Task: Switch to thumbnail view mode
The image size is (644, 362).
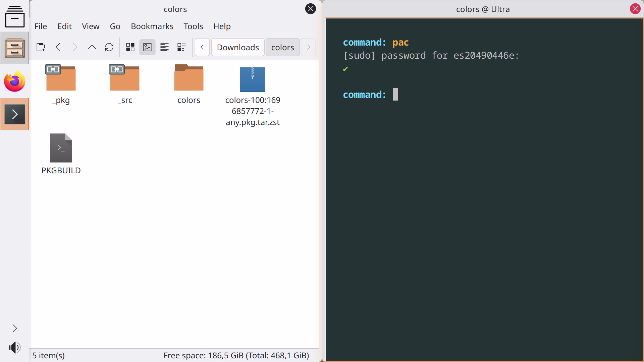Action: click(x=147, y=47)
